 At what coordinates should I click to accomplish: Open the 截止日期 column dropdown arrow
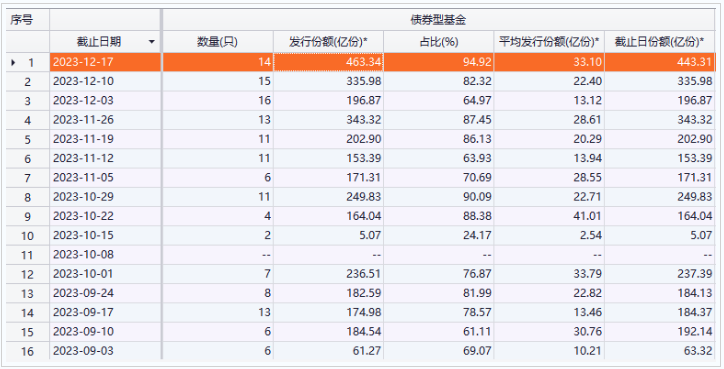click(x=151, y=42)
